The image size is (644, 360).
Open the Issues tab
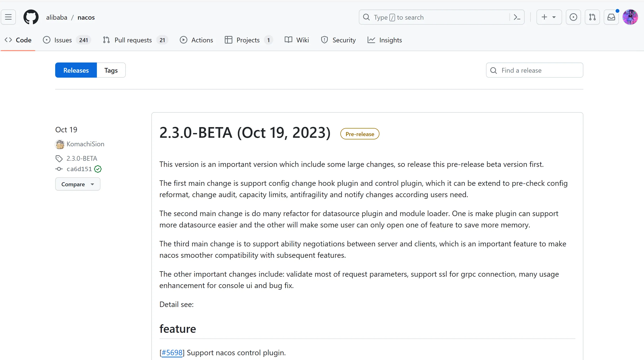click(63, 40)
